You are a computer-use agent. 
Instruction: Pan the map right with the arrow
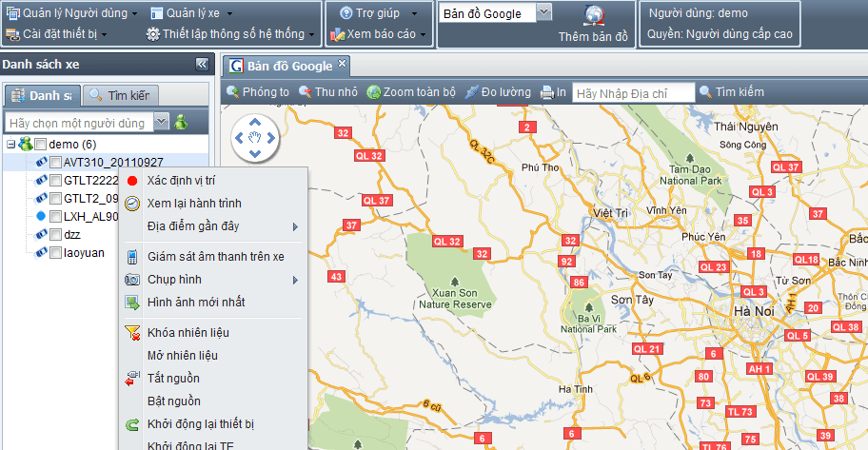270,138
